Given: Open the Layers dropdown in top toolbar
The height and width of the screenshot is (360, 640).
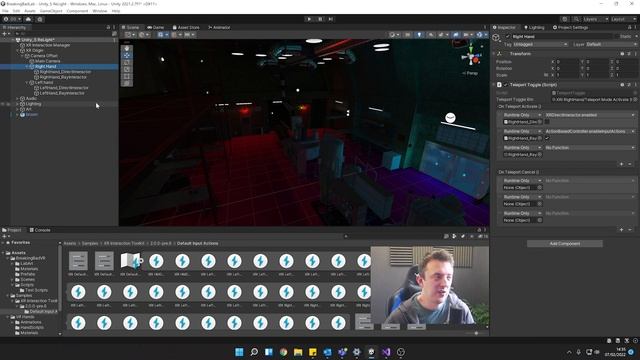Looking at the screenshot, I should pos(596,19).
